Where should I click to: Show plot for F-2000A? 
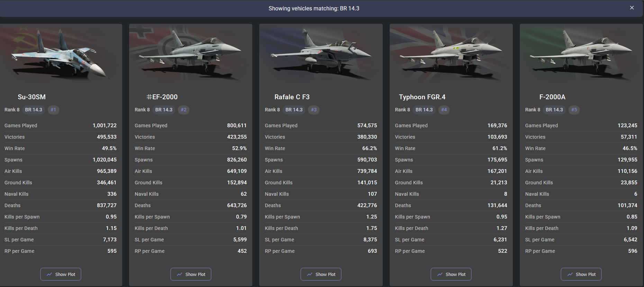coord(581,274)
